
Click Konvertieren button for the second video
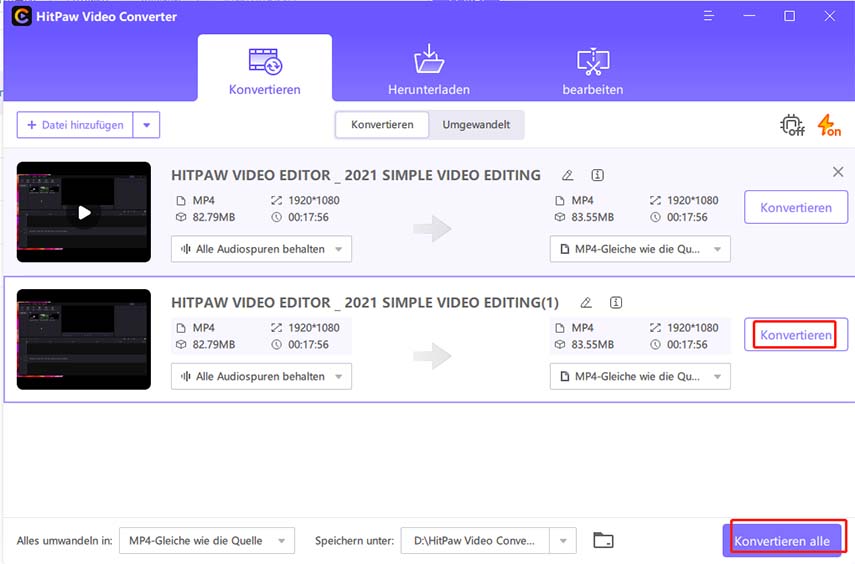[x=796, y=335]
